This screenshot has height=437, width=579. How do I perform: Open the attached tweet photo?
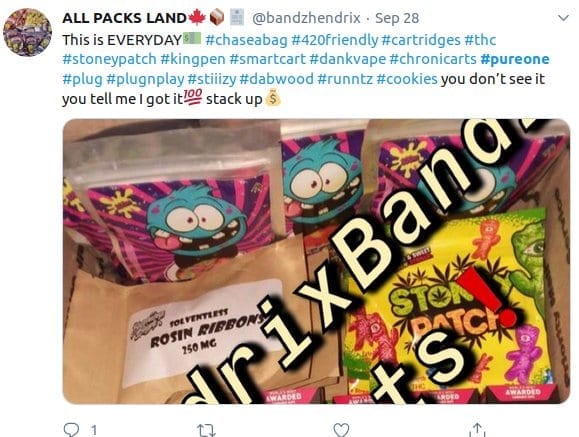pyautogui.click(x=316, y=261)
